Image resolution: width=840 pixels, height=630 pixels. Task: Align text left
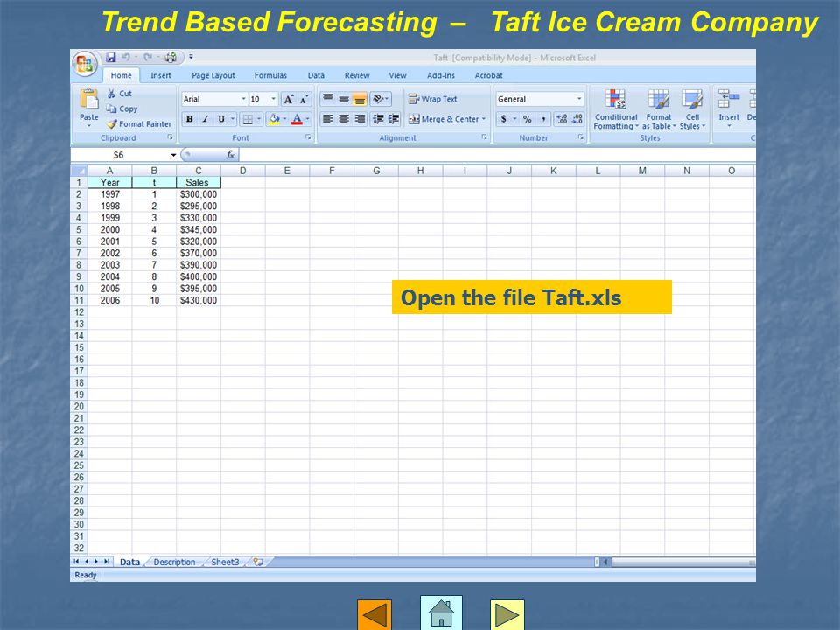click(x=328, y=119)
